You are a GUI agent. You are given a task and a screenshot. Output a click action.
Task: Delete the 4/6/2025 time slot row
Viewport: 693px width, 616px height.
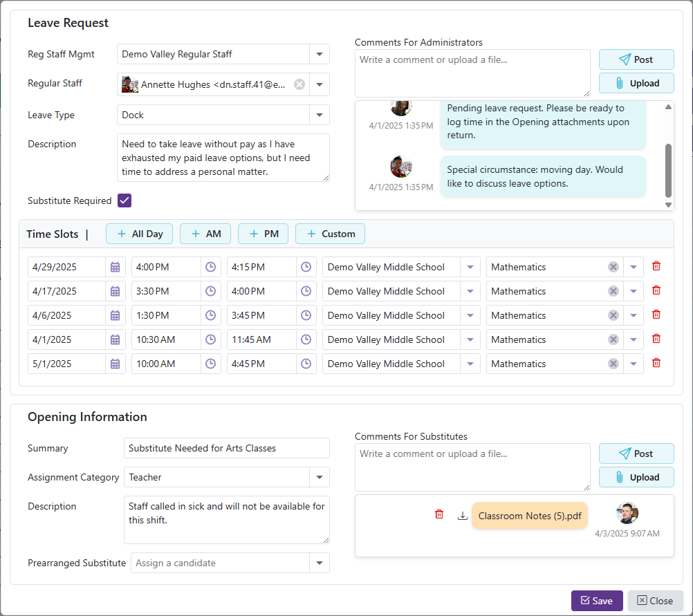(656, 315)
